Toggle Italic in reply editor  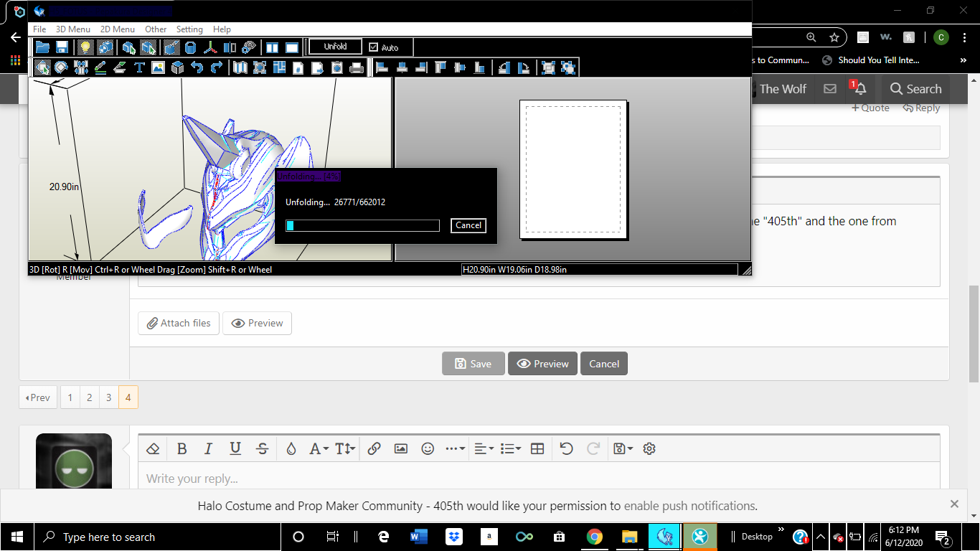click(208, 448)
